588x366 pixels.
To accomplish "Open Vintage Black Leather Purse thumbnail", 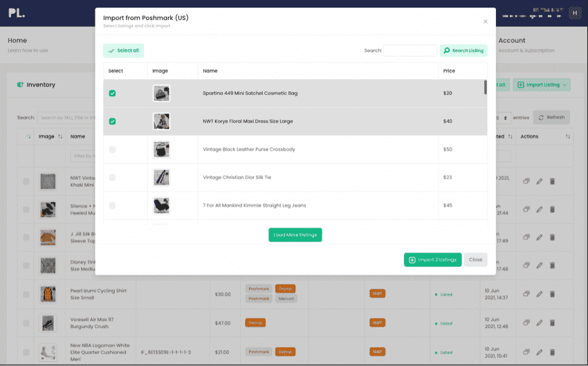I will [x=161, y=149].
